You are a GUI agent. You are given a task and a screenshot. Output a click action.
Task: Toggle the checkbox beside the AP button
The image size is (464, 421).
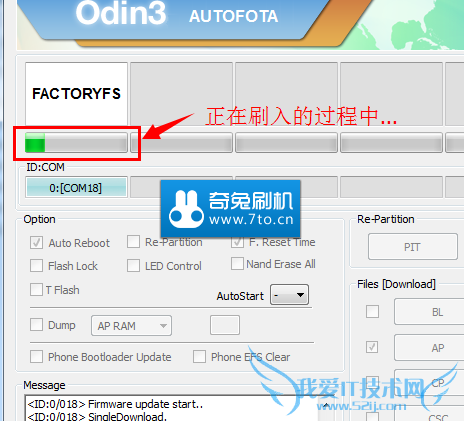tap(372, 347)
